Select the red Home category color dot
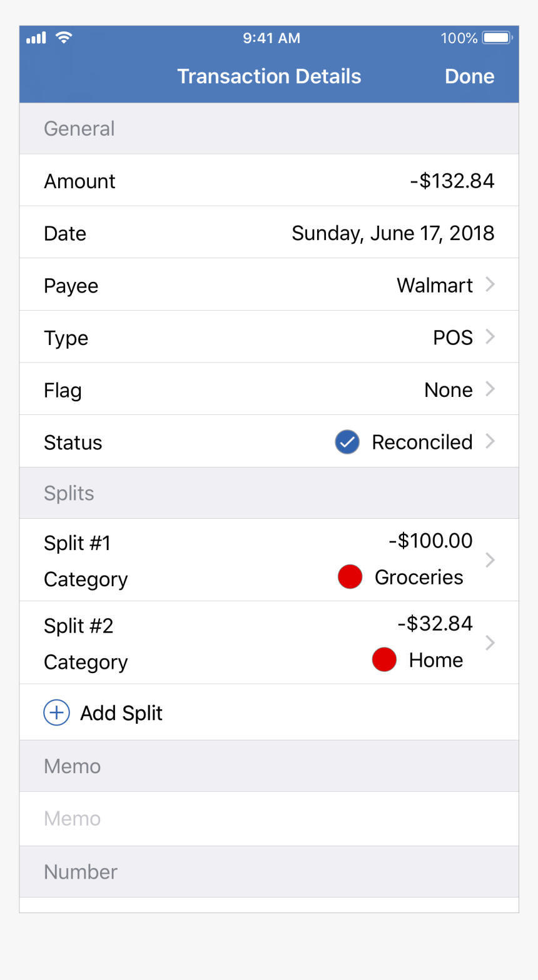538x980 pixels. (384, 659)
